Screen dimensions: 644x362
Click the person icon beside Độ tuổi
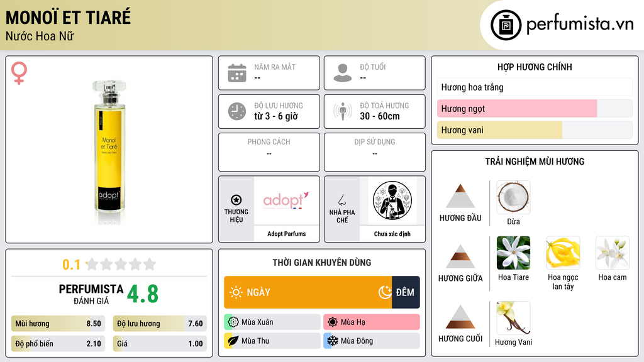343,73
